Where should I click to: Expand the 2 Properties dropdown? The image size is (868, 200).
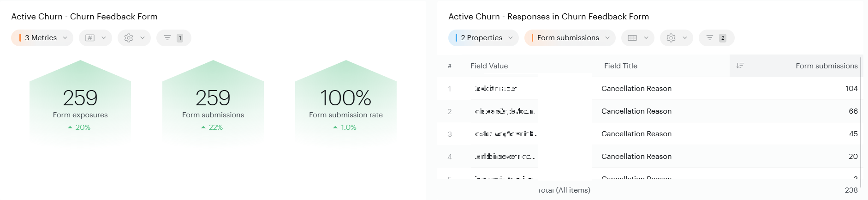click(483, 38)
